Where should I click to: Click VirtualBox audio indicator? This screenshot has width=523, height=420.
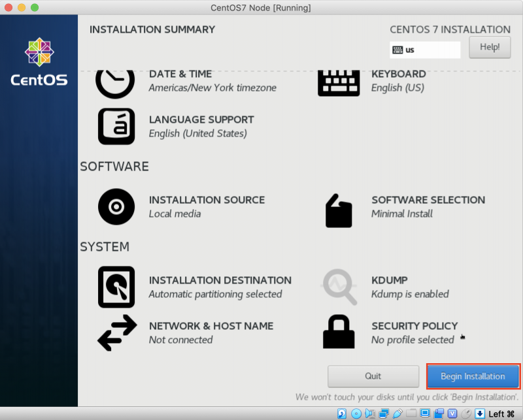[370, 413]
